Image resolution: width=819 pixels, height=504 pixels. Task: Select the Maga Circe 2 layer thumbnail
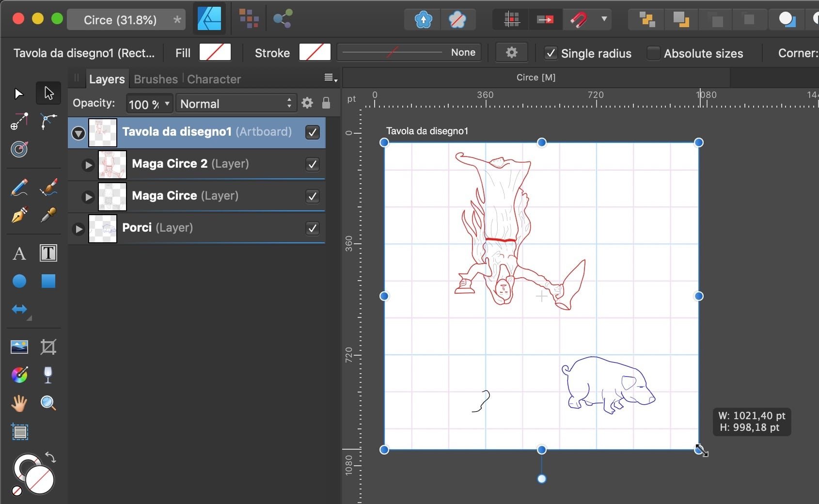pos(112,165)
